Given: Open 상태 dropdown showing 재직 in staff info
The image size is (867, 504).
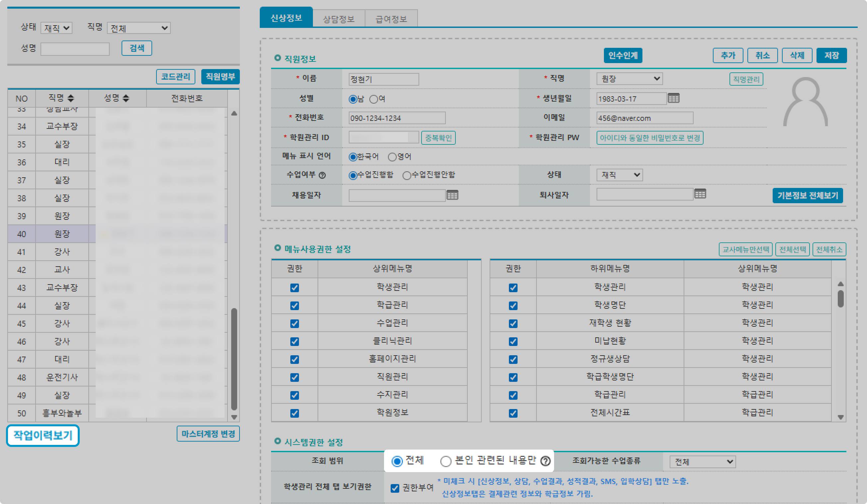Looking at the screenshot, I should (x=619, y=175).
